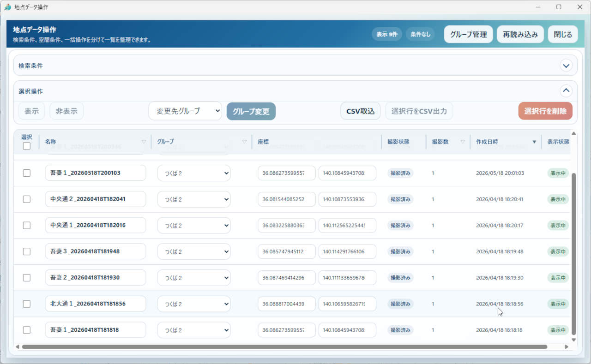The width and height of the screenshot is (591, 364).
Task: Open filter icon on 名称 column
Action: [144, 142]
